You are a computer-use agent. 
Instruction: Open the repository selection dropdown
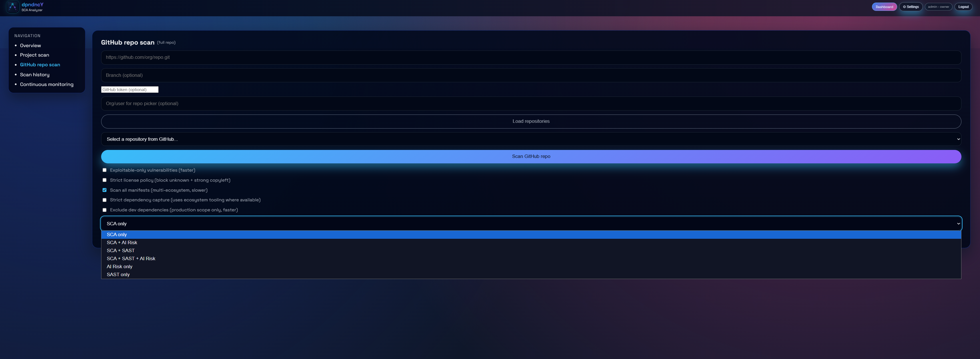tap(531, 139)
